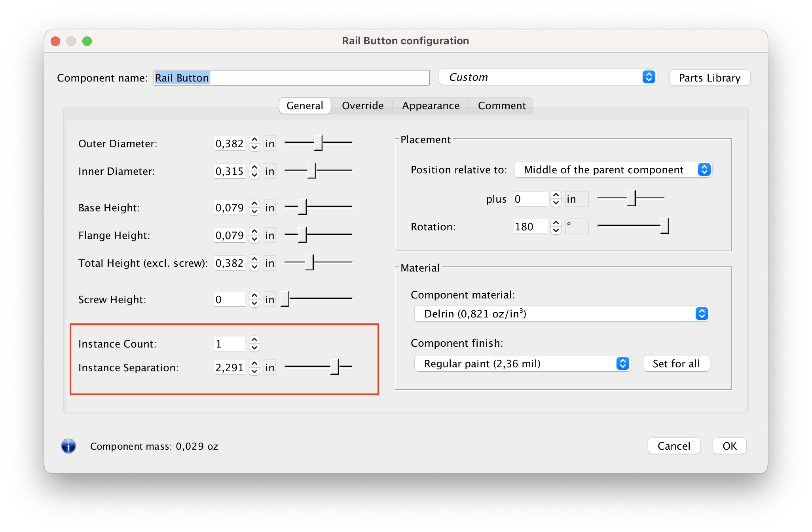Switch to the Appearance tab
Screen dimensions: 812x532
pyautogui.click(x=431, y=106)
